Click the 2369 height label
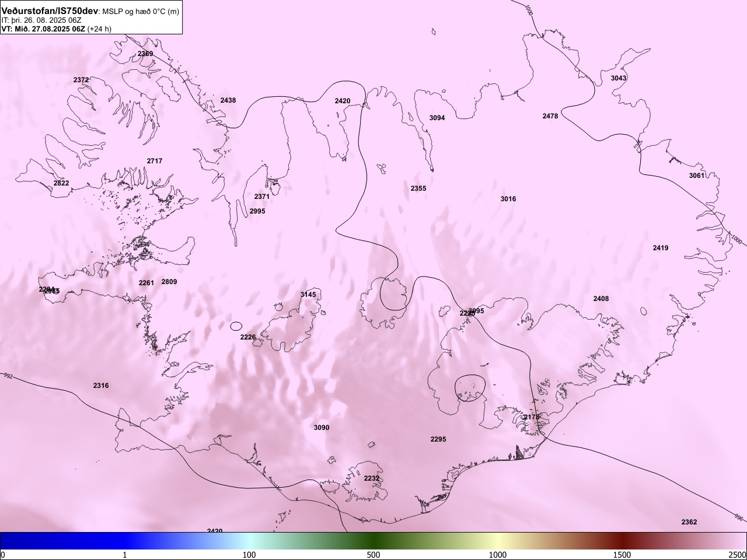The height and width of the screenshot is (560, 747). click(145, 54)
